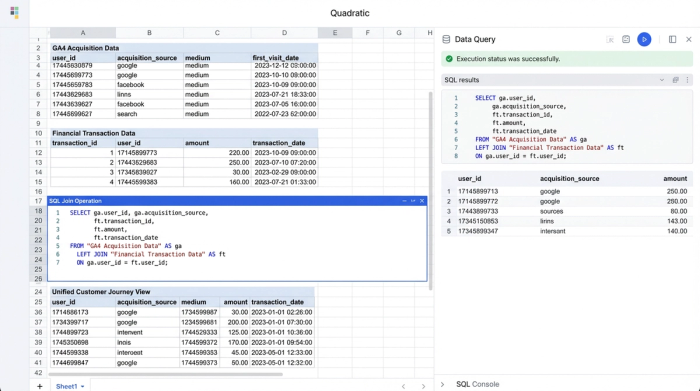The image size is (700, 391).
Task: Click the 'acquisition_source' header in row 3
Action: [x=150, y=58]
